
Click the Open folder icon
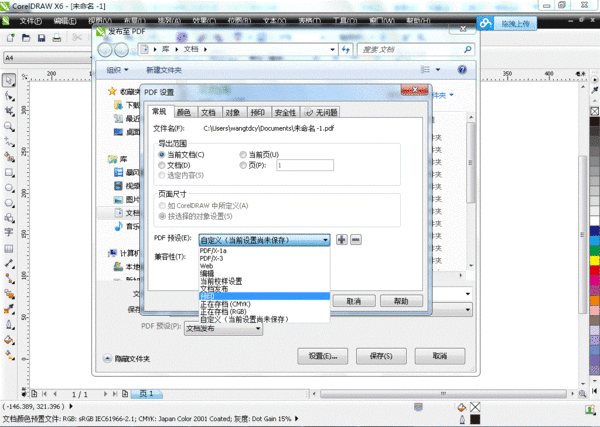click(x=26, y=37)
